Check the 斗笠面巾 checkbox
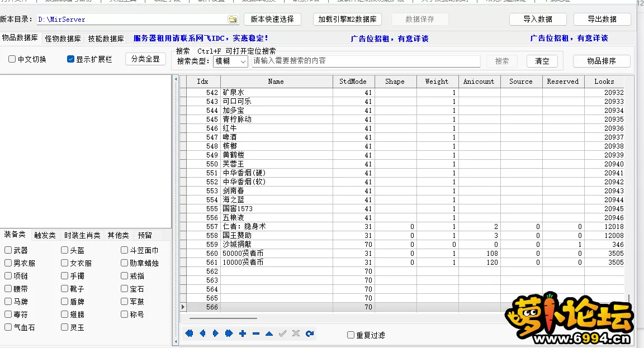This screenshot has width=644, height=348. tap(125, 250)
